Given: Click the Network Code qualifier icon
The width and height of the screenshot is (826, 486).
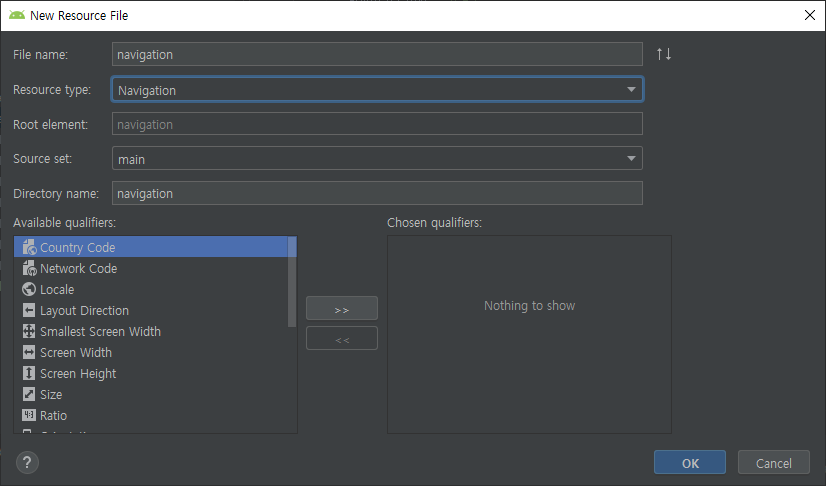Looking at the screenshot, I should [x=29, y=268].
